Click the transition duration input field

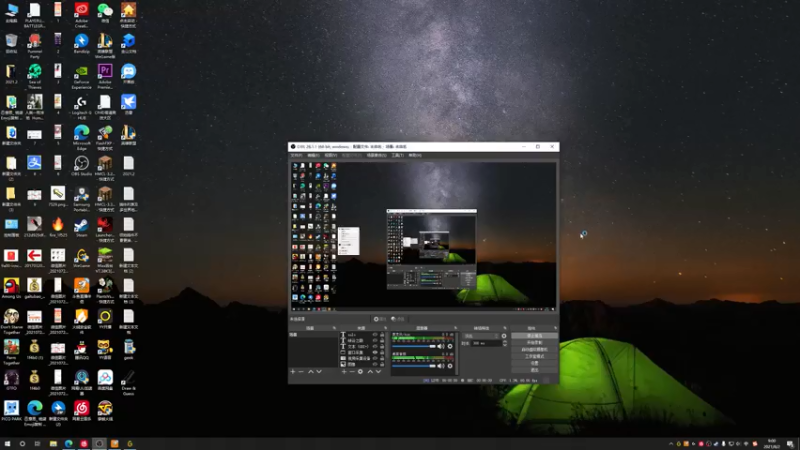[x=487, y=343]
